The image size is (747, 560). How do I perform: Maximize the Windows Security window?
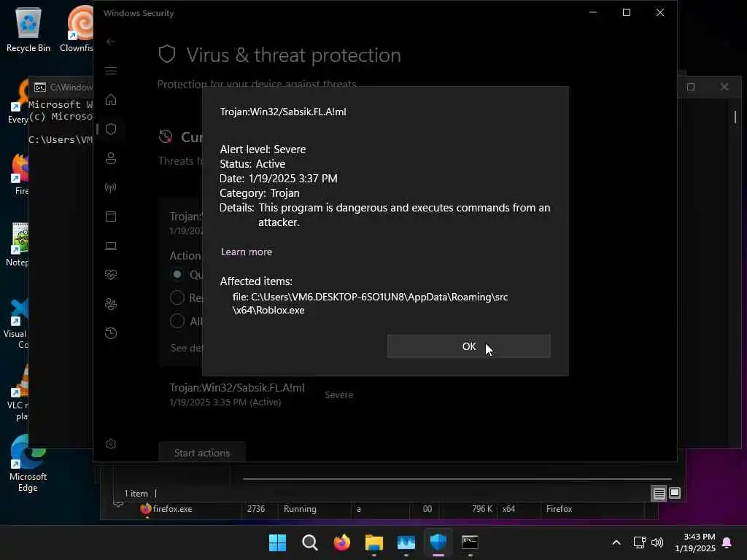[627, 12]
